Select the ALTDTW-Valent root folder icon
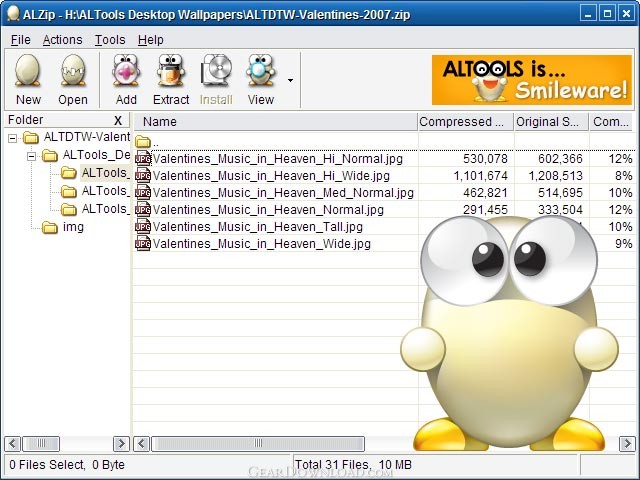The height and width of the screenshot is (480, 640). pos(31,138)
